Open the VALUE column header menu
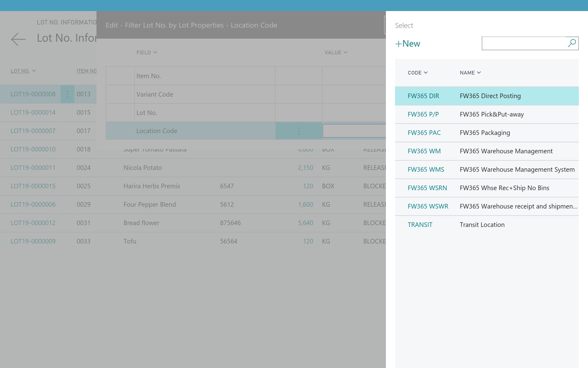The height and width of the screenshot is (368, 588). (x=336, y=52)
